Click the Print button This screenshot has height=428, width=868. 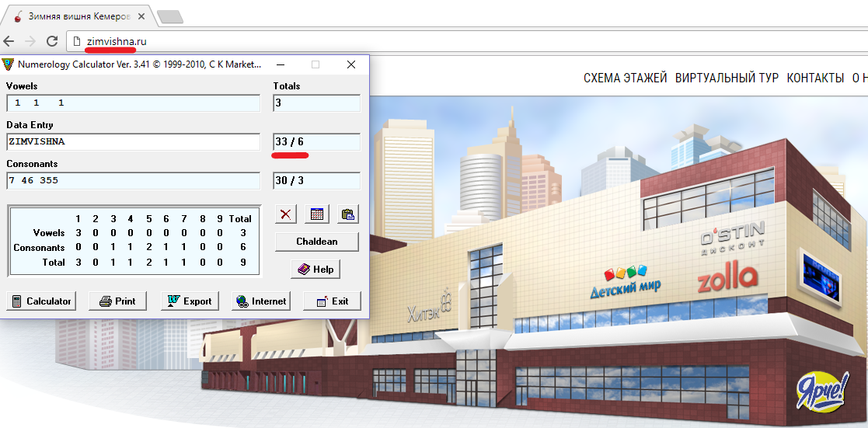(x=117, y=301)
